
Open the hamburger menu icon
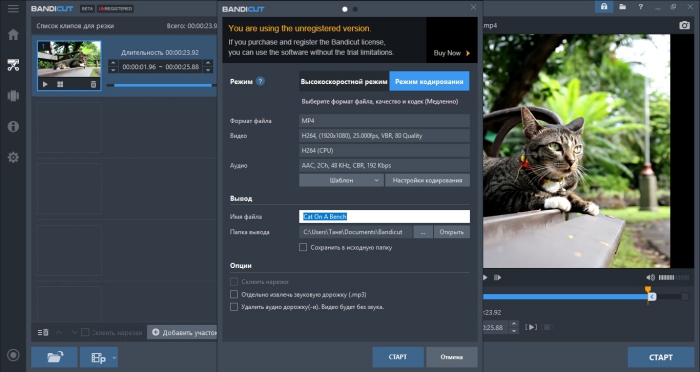tap(13, 8)
